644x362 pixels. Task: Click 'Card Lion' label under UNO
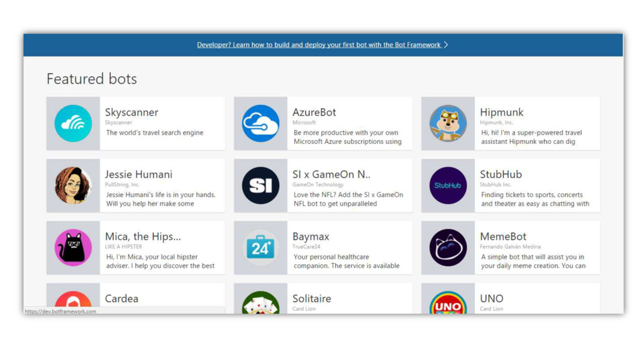pos(491,309)
